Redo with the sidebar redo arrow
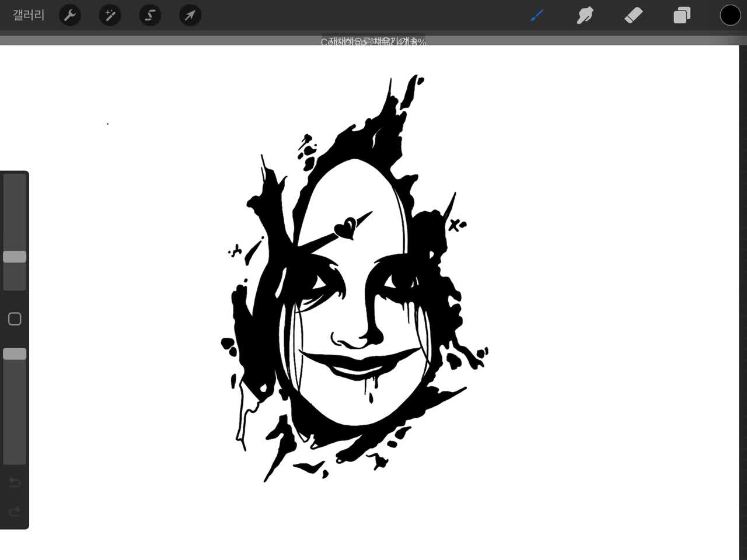This screenshot has width=747, height=560. tap(15, 512)
